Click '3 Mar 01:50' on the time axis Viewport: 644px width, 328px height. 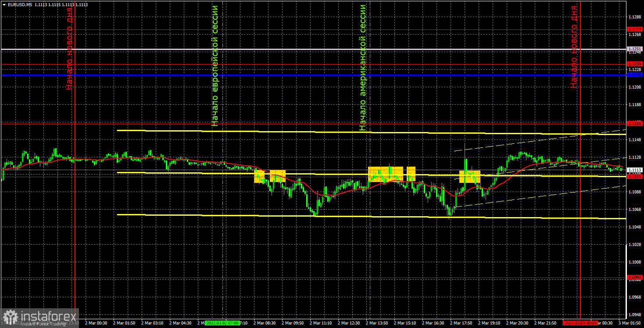[x=630, y=323]
